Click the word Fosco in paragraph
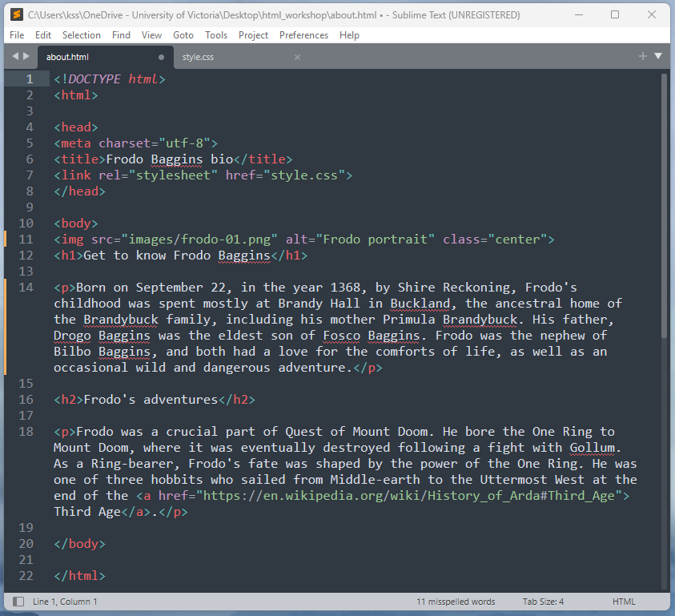The image size is (675, 616). click(341, 335)
